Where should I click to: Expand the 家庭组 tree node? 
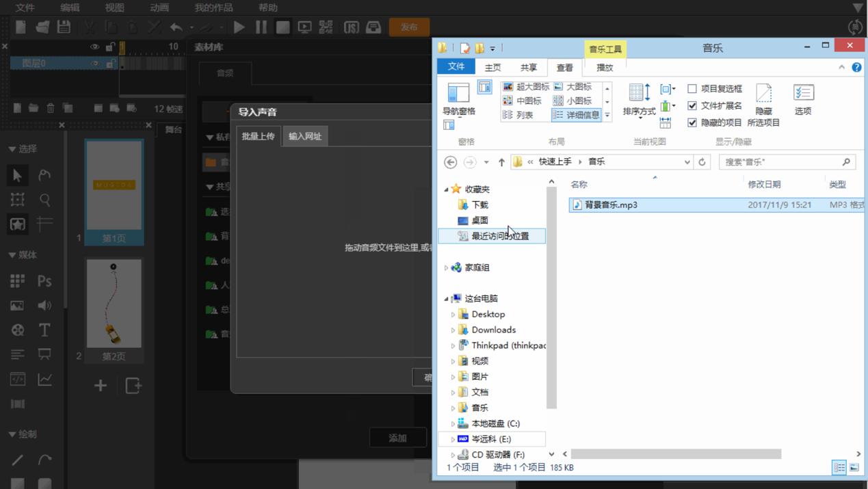(446, 268)
